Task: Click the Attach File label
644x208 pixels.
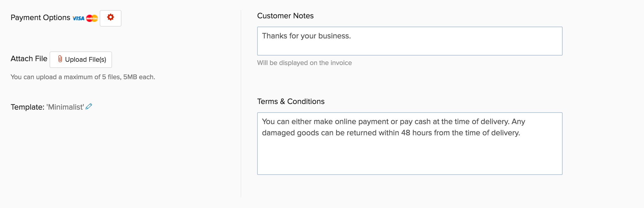Action: click(x=29, y=59)
